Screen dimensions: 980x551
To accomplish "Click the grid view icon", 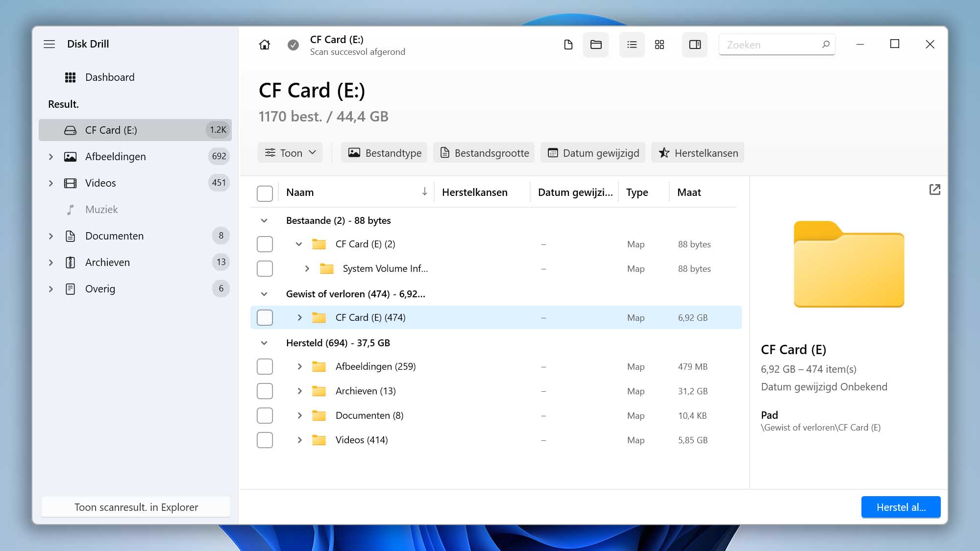I will point(660,44).
